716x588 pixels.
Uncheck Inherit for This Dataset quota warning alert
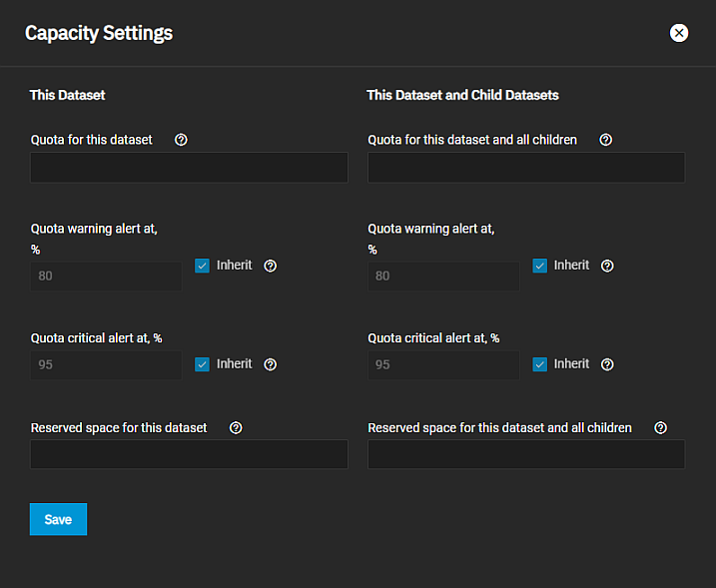[x=203, y=266]
